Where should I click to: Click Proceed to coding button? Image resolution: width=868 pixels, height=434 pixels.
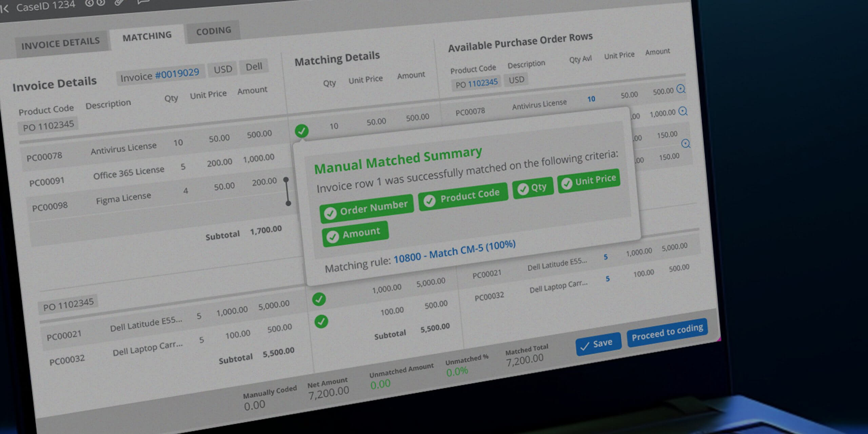coord(667,332)
